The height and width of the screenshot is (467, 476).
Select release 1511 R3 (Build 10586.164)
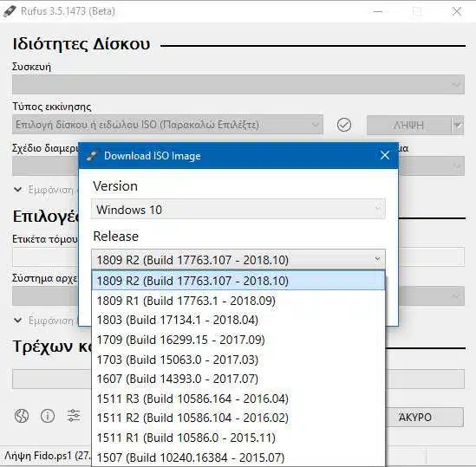(x=238, y=399)
